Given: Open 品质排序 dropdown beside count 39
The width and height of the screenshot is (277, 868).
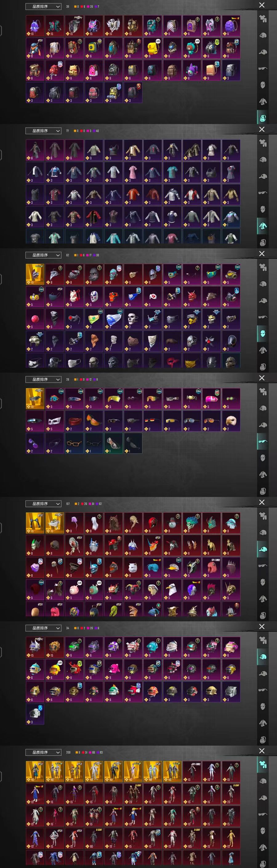Looking at the screenshot, I should 43,6.
